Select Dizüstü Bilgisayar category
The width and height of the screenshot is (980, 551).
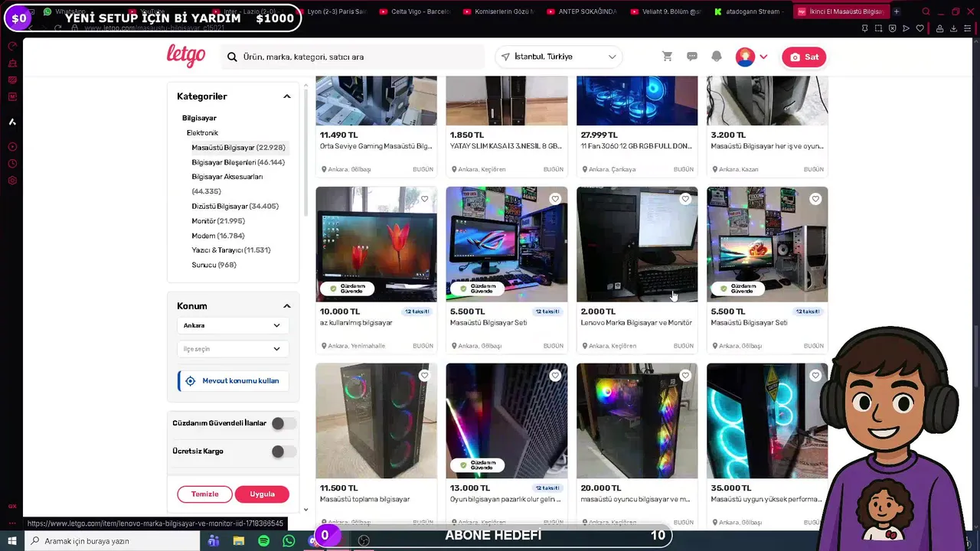tap(235, 206)
